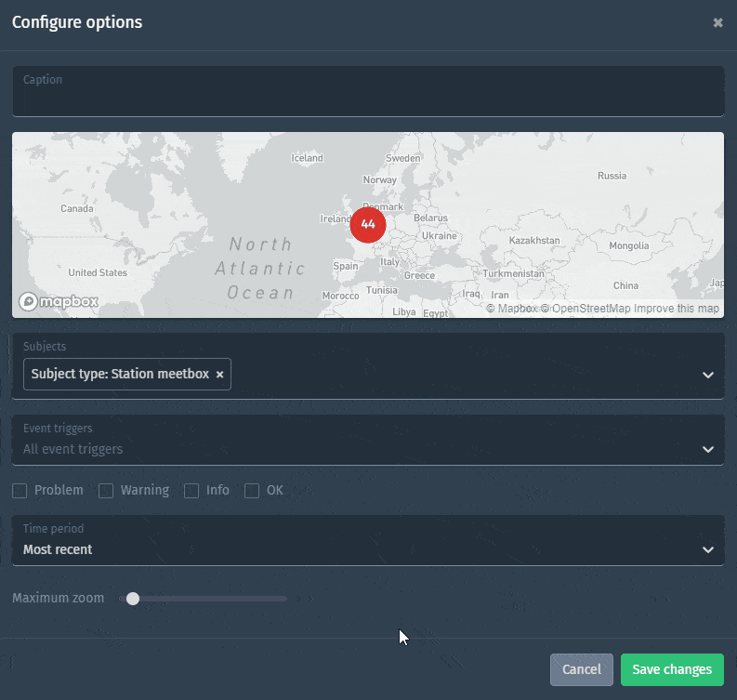Tick the OK checkbox
Screen dimensions: 737x700
252,491
